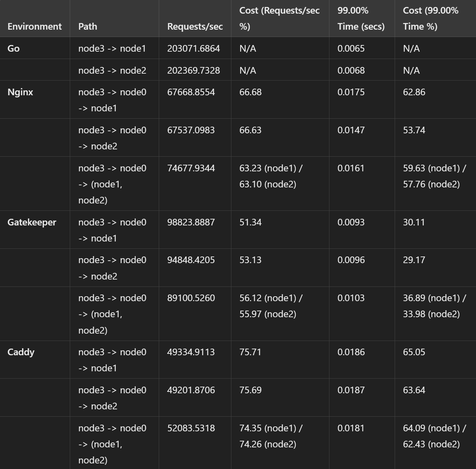Select time value 0.0103
The width and height of the screenshot is (476, 469).
(351, 298)
